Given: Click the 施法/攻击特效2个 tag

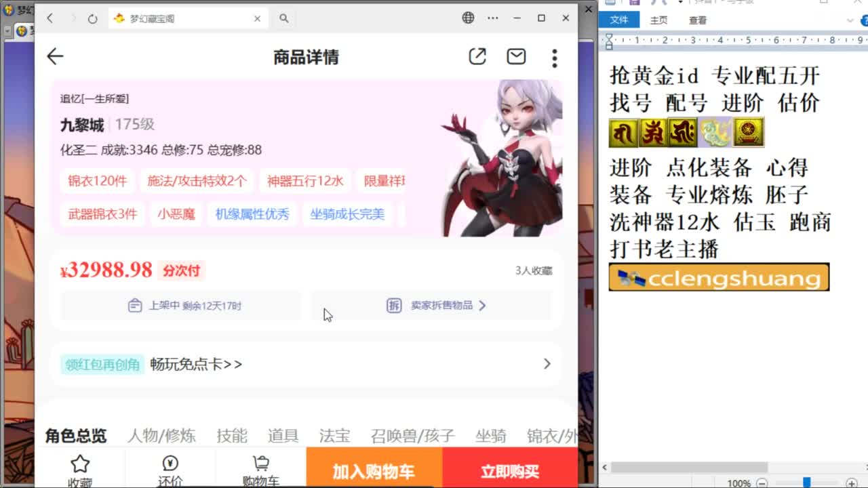Looking at the screenshot, I should (x=197, y=181).
